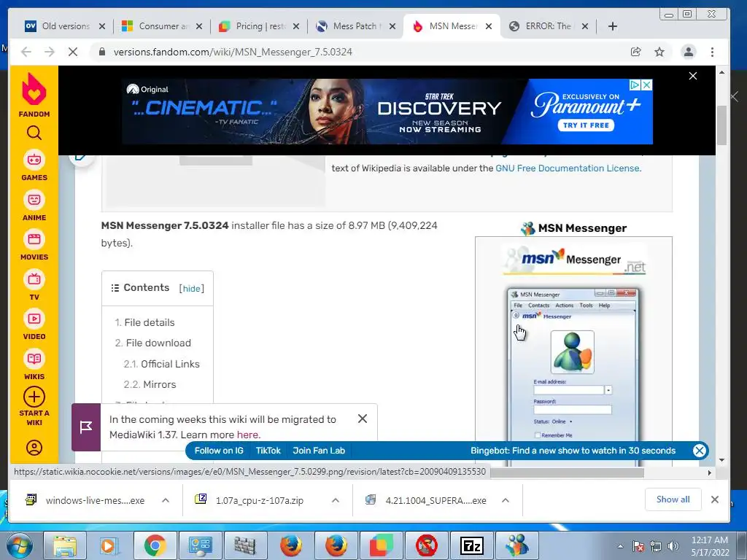The width and height of the screenshot is (747, 560).
Task: Expand cpu-z zip download options
Action: point(336,500)
